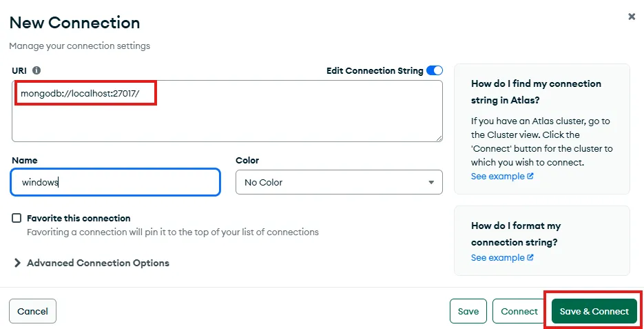Click external link icon beside Atlas example
This screenshot has width=644, height=329.
(530, 177)
